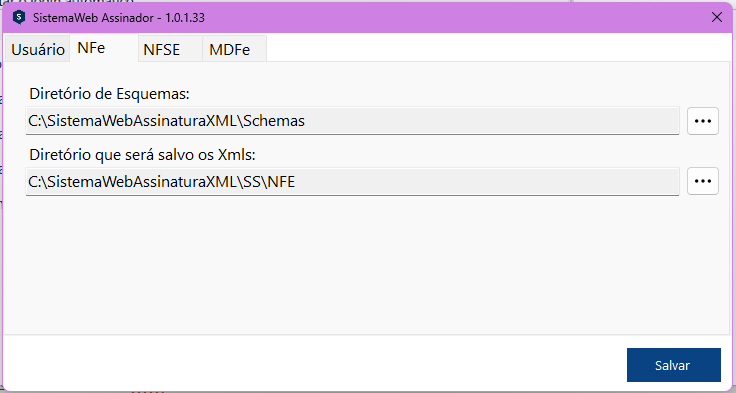Click the Diretório de Esquemas label
736x393 pixels.
pyautogui.click(x=109, y=94)
